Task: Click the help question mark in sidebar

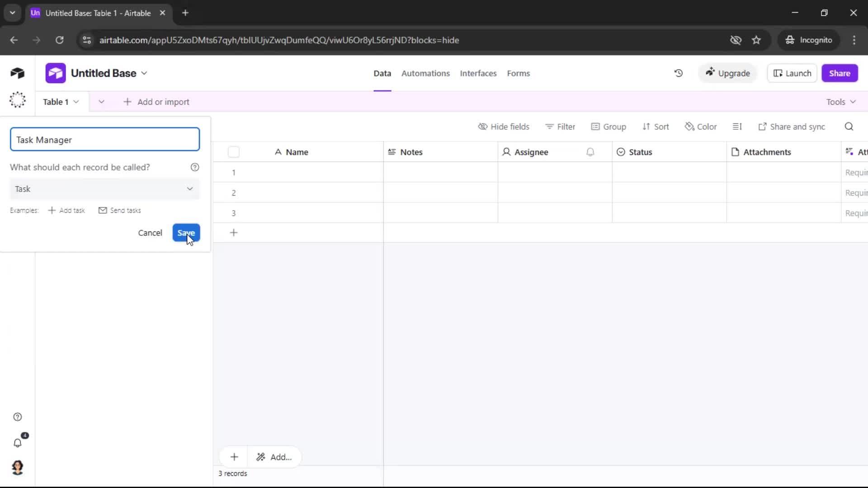Action: click(17, 417)
